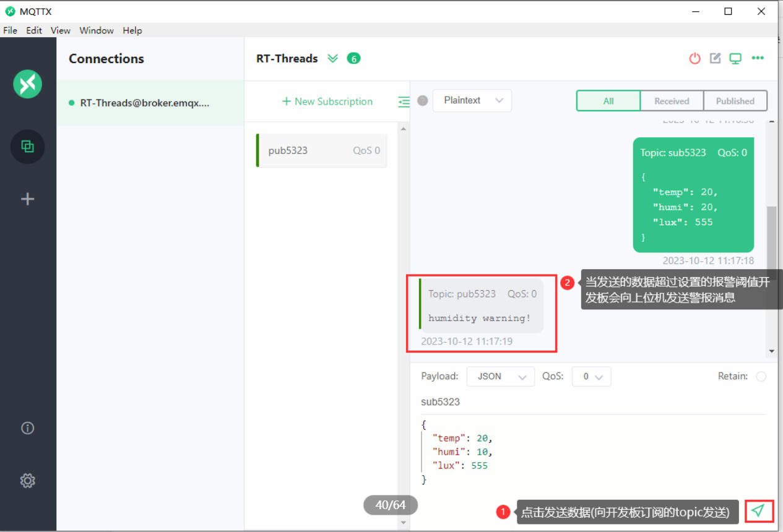
Task: Select the RT-Threads@broker.emqx connection
Action: click(150, 103)
